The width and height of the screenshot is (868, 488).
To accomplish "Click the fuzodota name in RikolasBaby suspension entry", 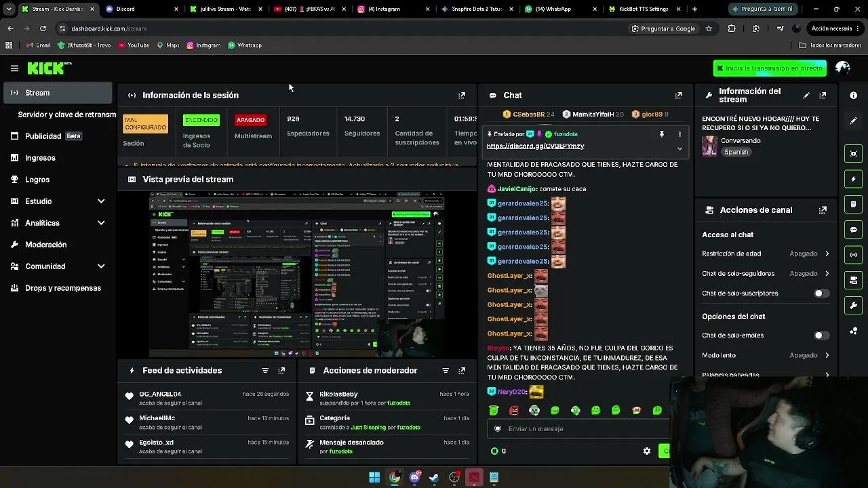I will pyautogui.click(x=399, y=403).
